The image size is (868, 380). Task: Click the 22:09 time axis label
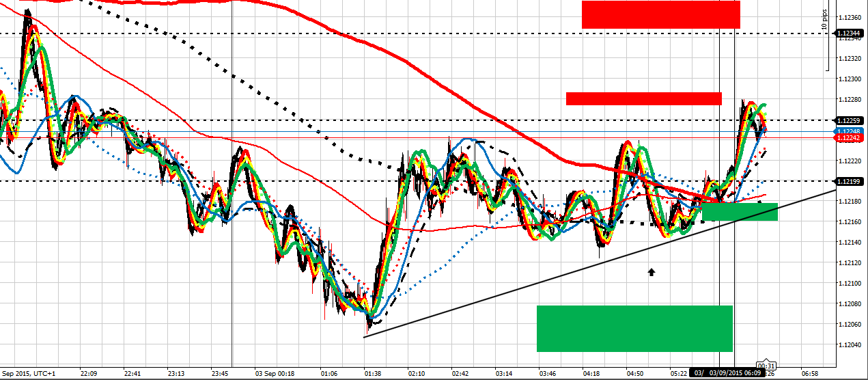point(89,374)
